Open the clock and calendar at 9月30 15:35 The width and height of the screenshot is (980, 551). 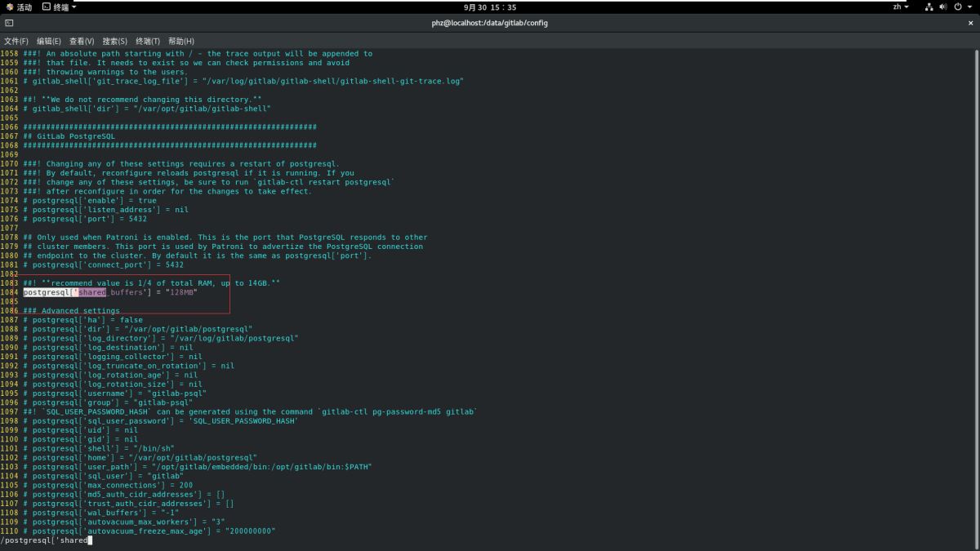[x=489, y=7]
